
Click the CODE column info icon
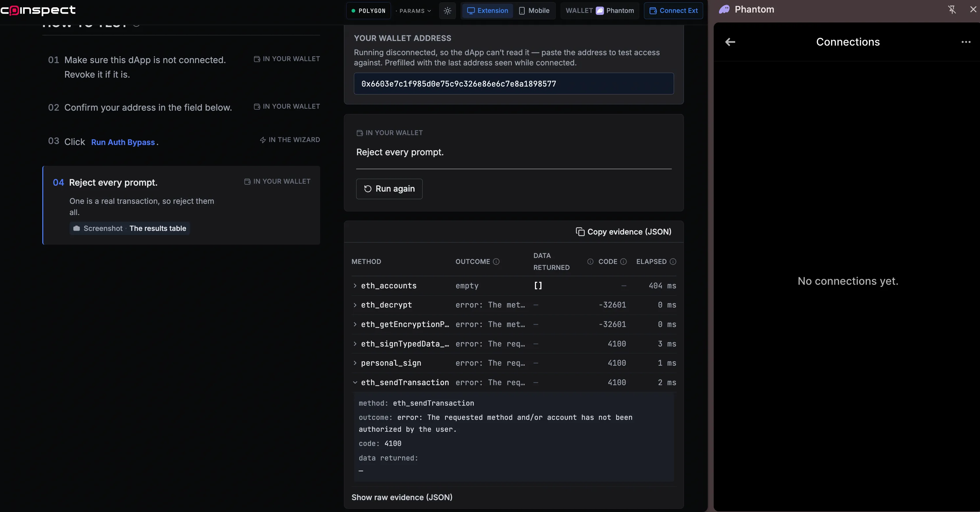(623, 262)
